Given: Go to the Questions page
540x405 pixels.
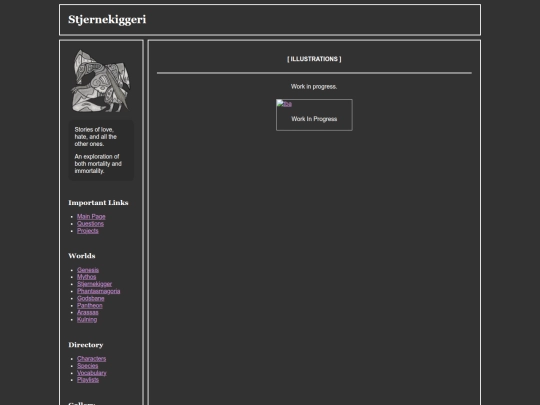Looking at the screenshot, I should 90,224.
